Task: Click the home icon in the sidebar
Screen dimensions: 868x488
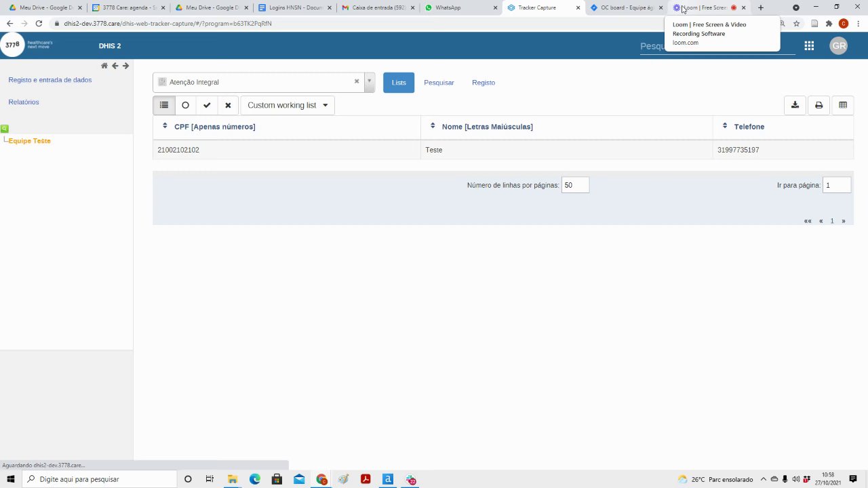Action: click(x=104, y=66)
